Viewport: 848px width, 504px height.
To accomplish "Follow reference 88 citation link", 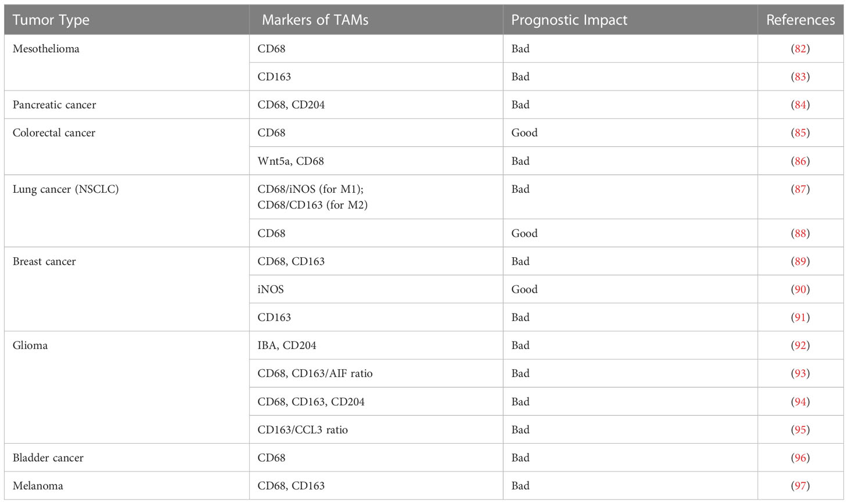I will (800, 233).
